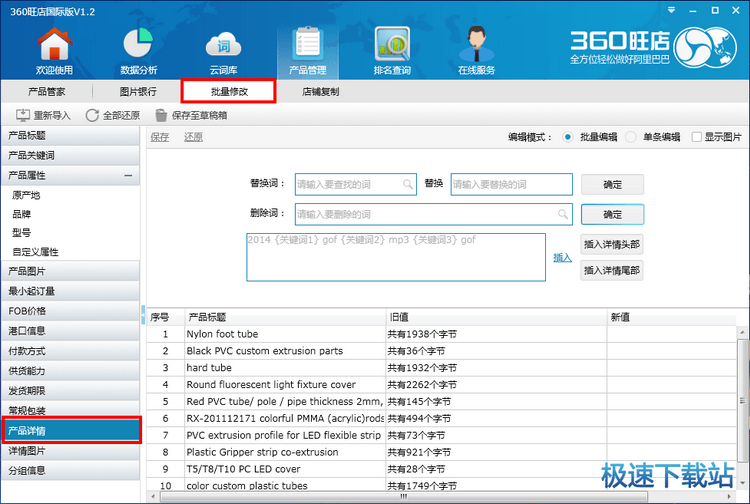Screen dimensions: 750x504
Task: Click 确定 button beside 删除词 field
Action: [x=612, y=214]
